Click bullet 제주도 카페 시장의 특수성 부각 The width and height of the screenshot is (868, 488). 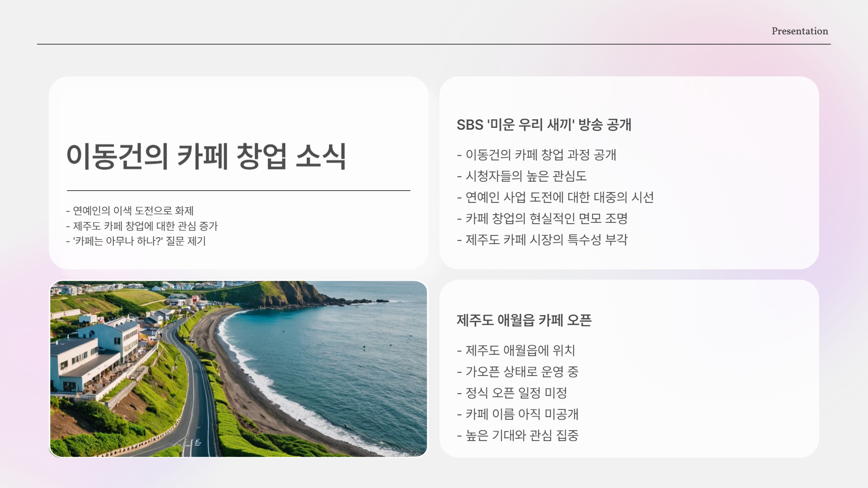[x=542, y=240]
